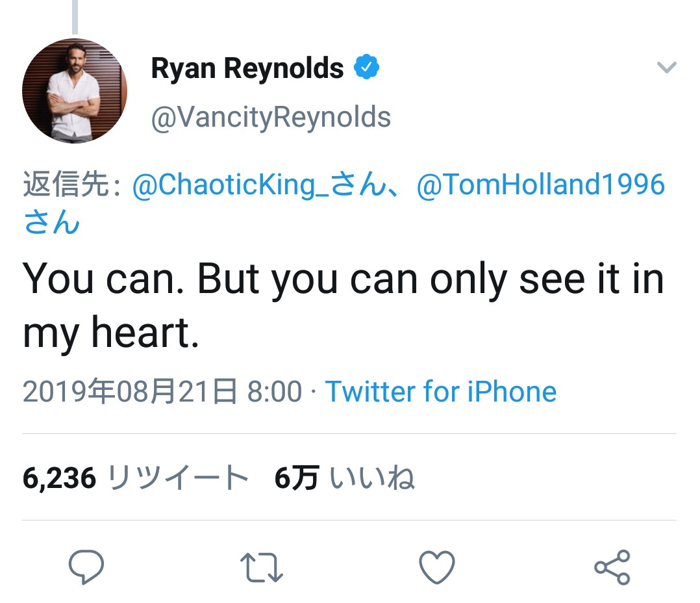700x603 pixels.
Task: View the 6,236 リツイート list
Action: [x=136, y=478]
